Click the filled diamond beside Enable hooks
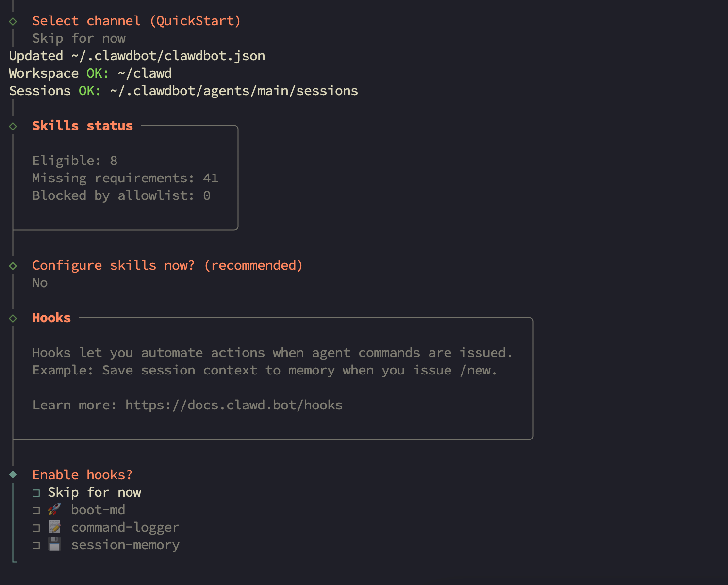 [x=13, y=474]
